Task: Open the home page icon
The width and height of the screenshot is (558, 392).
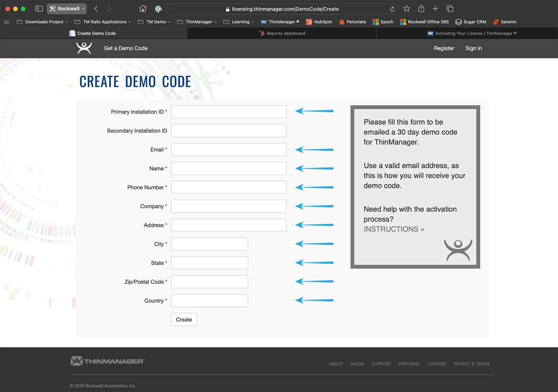Action: (143, 9)
